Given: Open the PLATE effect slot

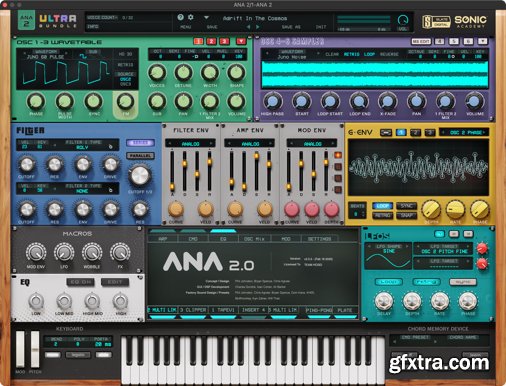Looking at the screenshot, I should pos(345,310).
